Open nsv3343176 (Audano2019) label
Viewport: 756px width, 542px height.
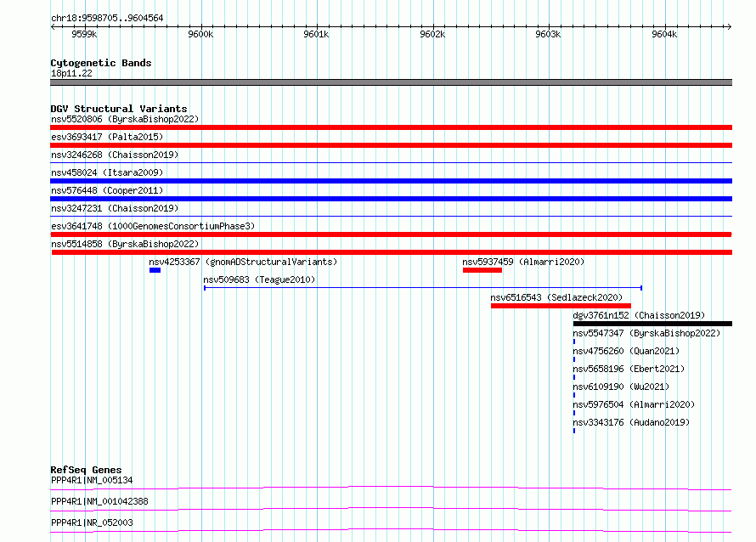pos(631,422)
